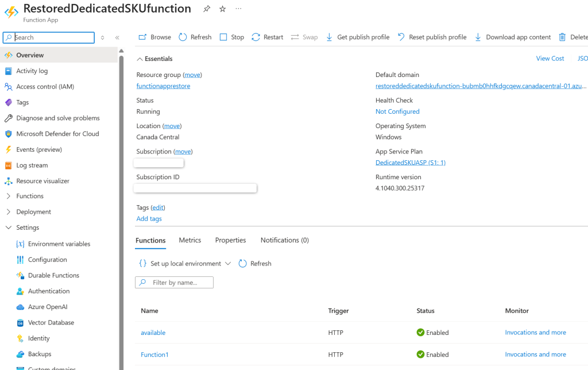Stop the function app
The image size is (588, 370).
point(232,37)
